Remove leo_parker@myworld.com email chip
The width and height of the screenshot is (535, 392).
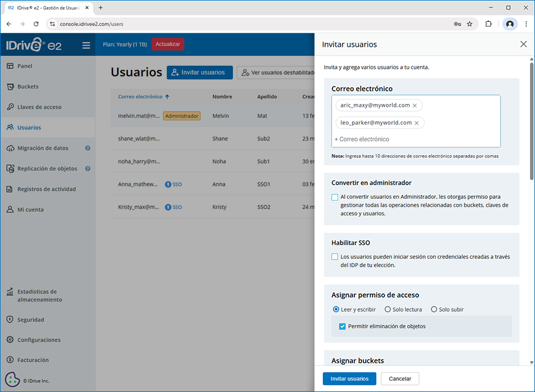(416, 123)
